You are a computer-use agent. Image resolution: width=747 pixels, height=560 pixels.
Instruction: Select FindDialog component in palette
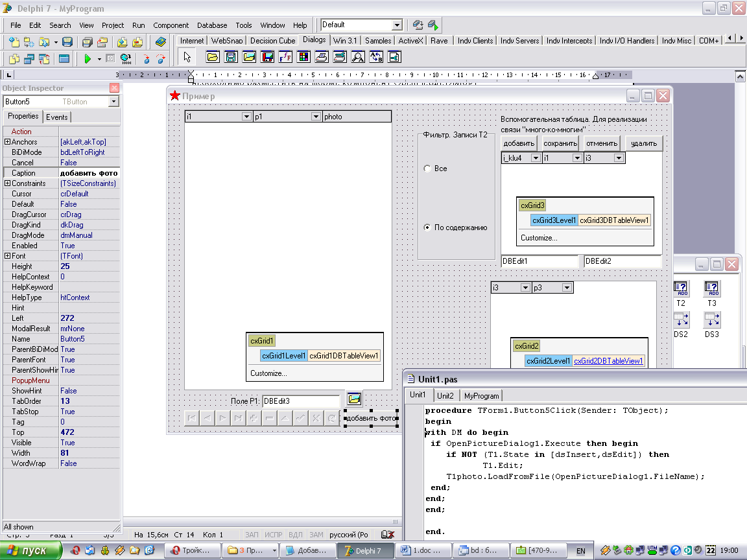358,57
